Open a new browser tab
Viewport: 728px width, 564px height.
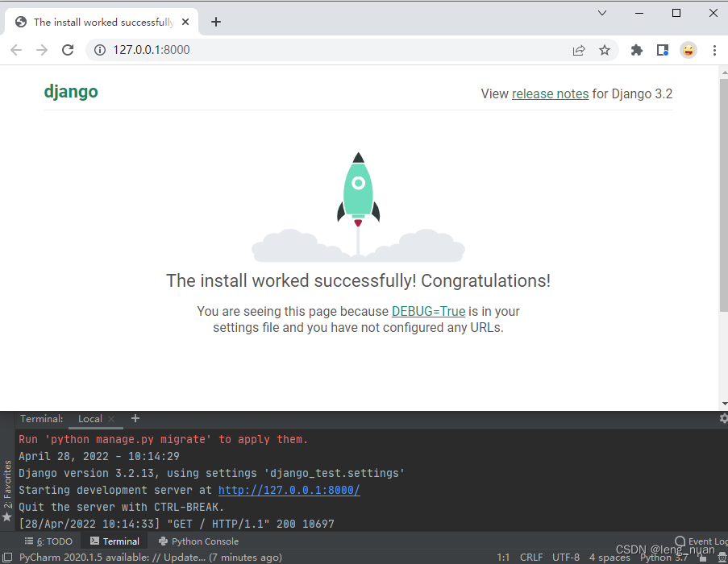216,22
